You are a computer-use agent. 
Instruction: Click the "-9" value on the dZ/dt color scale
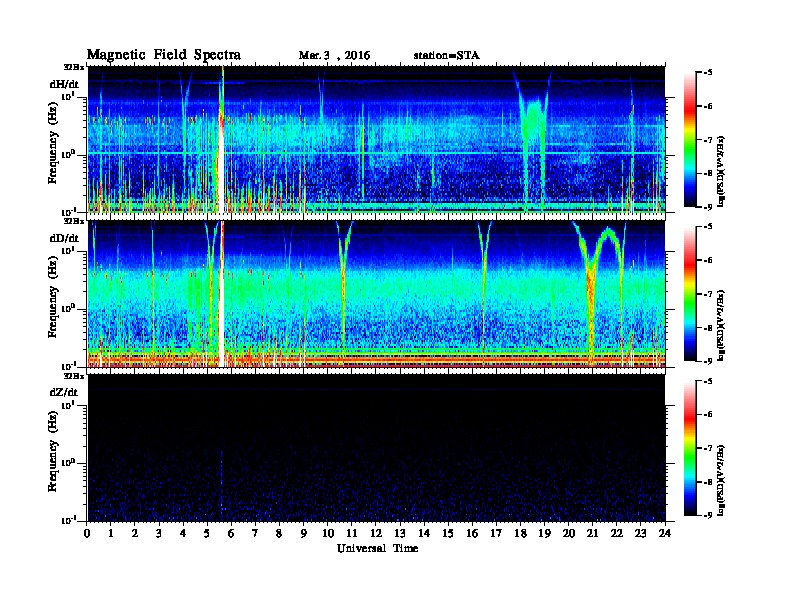[x=708, y=515]
